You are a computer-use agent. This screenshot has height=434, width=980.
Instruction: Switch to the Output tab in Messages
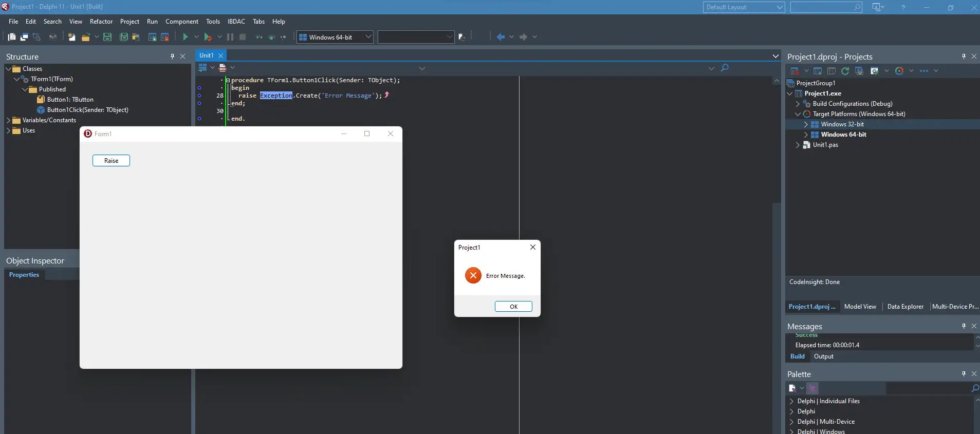coord(824,356)
